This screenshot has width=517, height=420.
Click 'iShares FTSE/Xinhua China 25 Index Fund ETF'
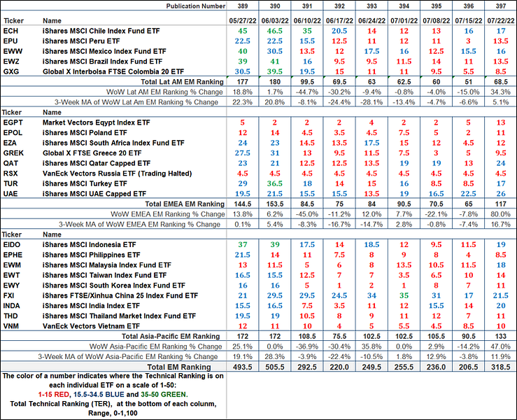pos(120,296)
